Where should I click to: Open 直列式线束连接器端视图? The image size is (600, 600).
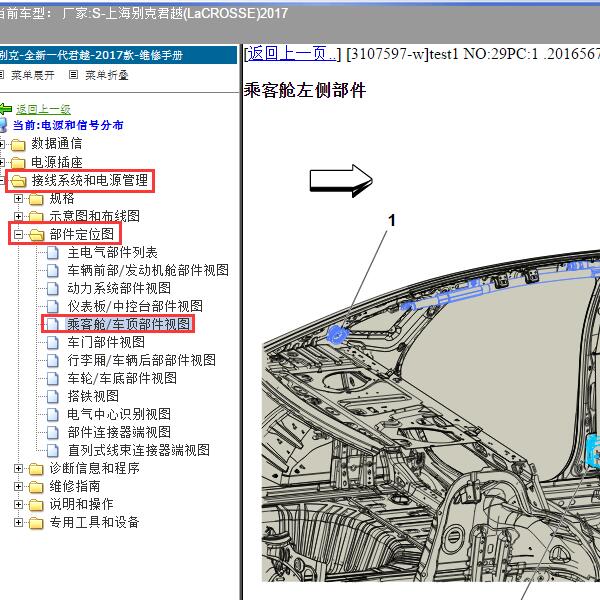tap(139, 450)
